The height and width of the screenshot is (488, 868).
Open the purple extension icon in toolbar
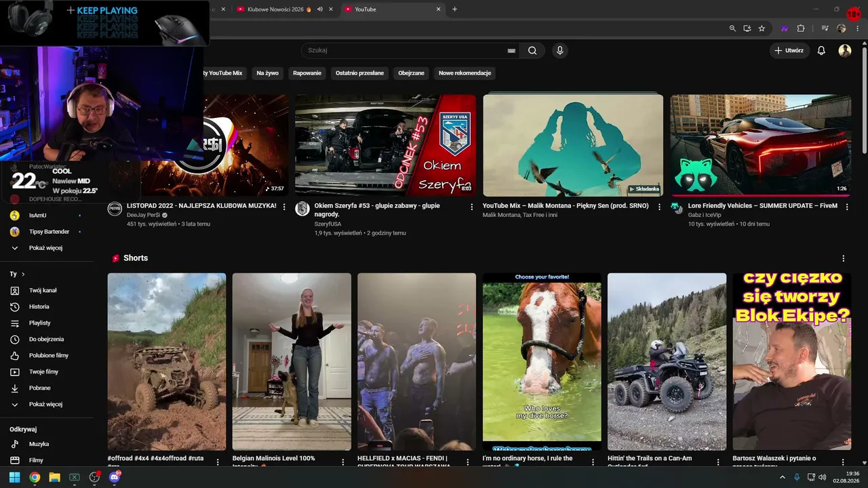[x=785, y=28]
